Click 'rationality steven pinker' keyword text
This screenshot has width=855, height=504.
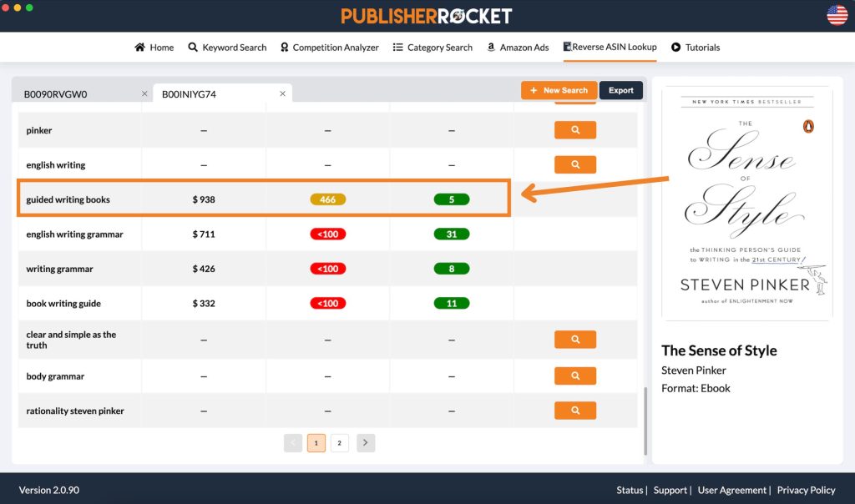coord(75,411)
